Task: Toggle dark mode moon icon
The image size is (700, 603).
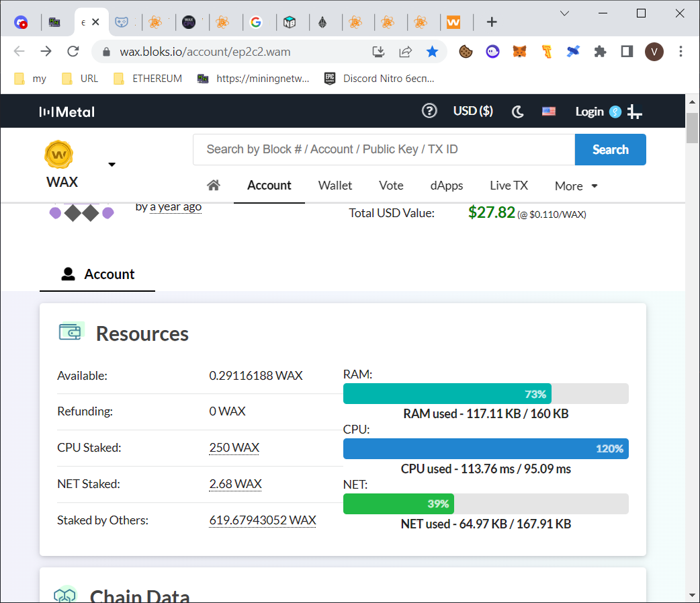Action: tap(517, 111)
